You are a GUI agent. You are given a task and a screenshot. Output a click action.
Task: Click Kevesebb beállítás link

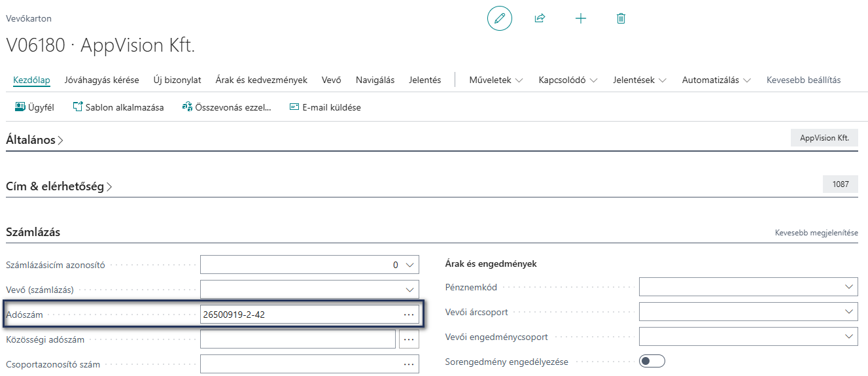tap(803, 80)
